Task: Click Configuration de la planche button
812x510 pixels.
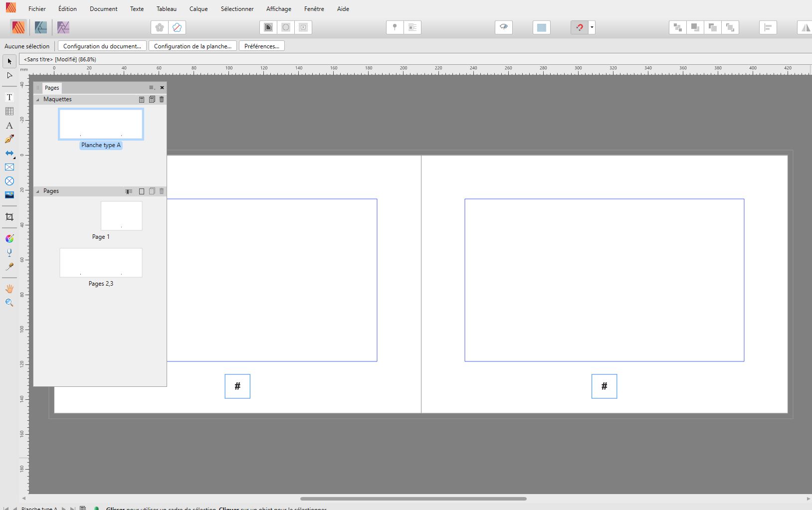Action: [193, 46]
